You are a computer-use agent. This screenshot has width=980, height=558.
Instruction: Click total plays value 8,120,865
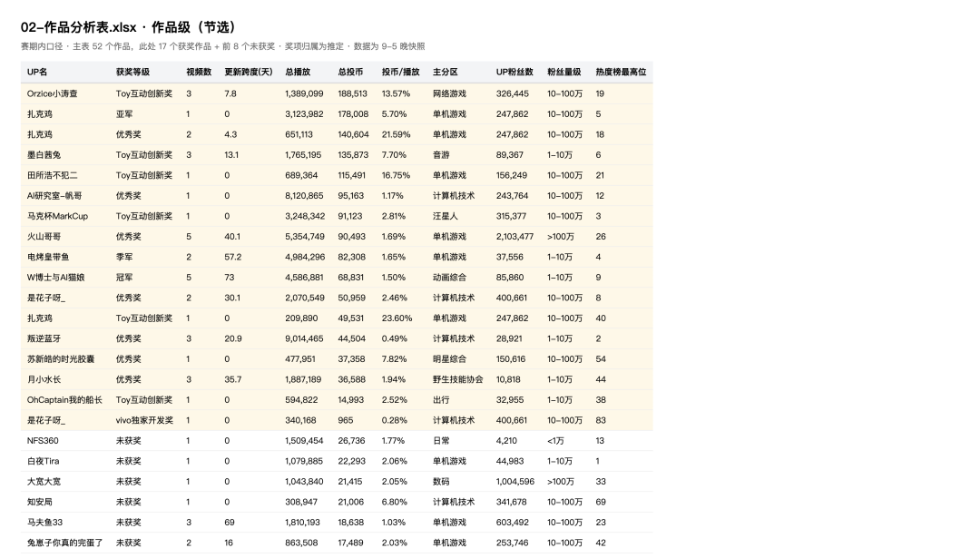304,196
